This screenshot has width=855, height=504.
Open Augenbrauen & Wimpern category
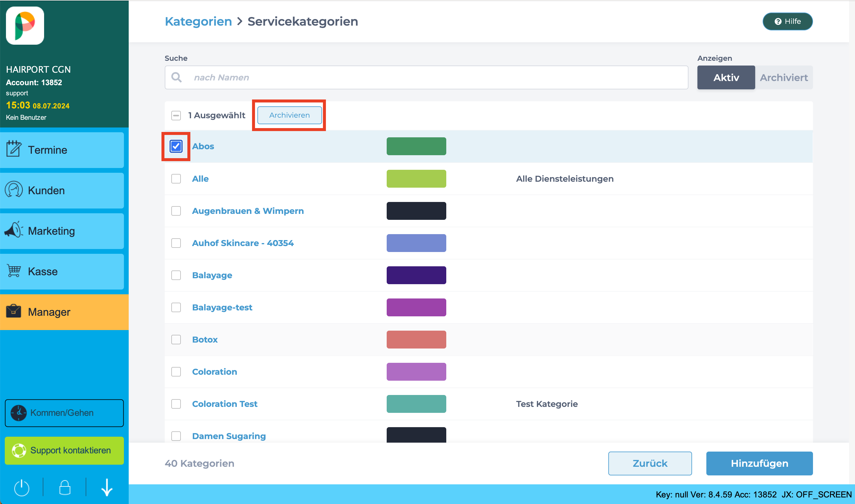click(248, 211)
